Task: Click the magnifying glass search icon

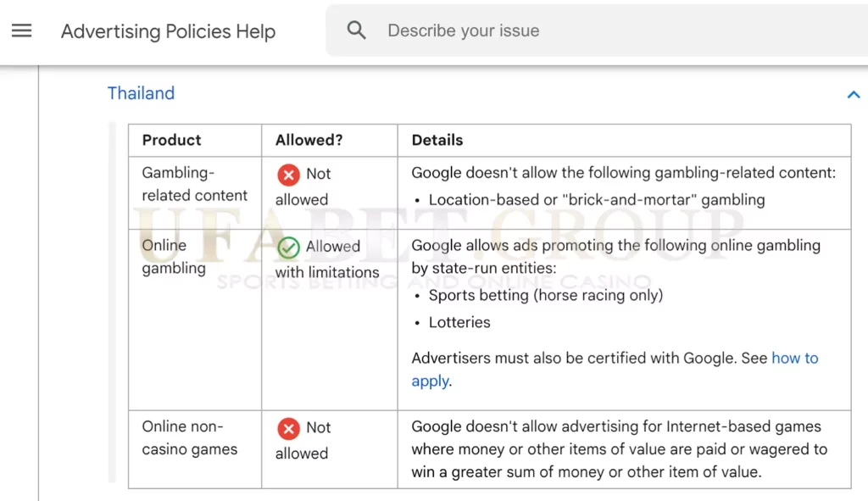Action: click(357, 31)
